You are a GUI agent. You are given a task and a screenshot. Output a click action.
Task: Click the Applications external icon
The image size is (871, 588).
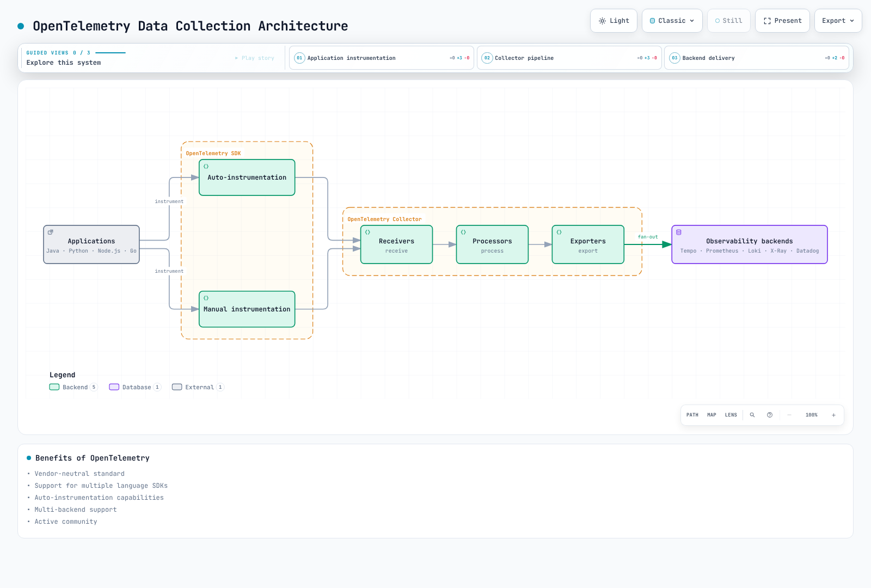click(x=51, y=232)
